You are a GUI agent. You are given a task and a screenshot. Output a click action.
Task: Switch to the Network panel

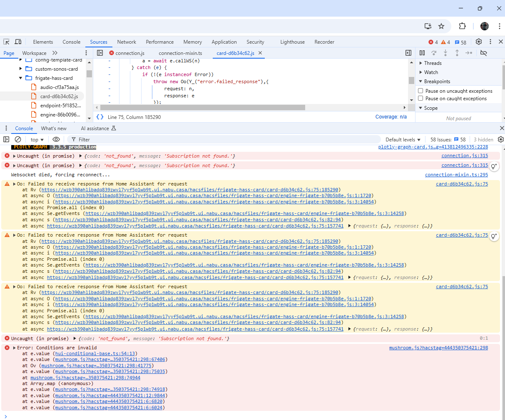tap(127, 42)
